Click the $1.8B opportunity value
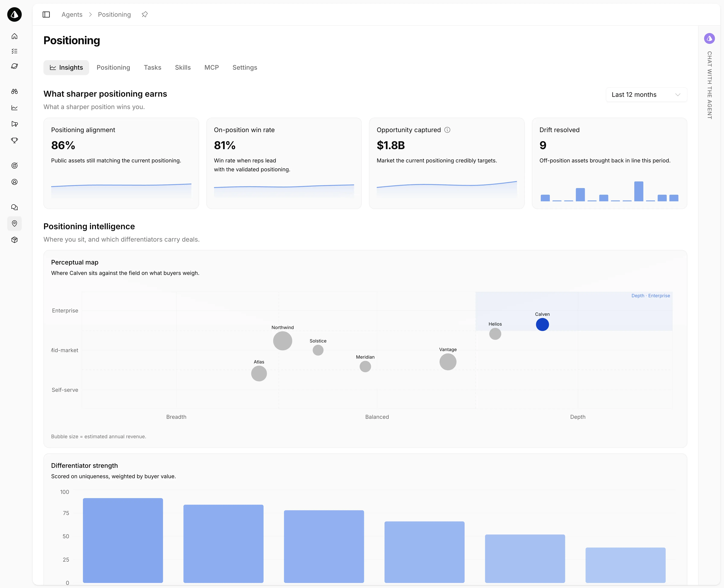Image resolution: width=724 pixels, height=588 pixels. [391, 145]
